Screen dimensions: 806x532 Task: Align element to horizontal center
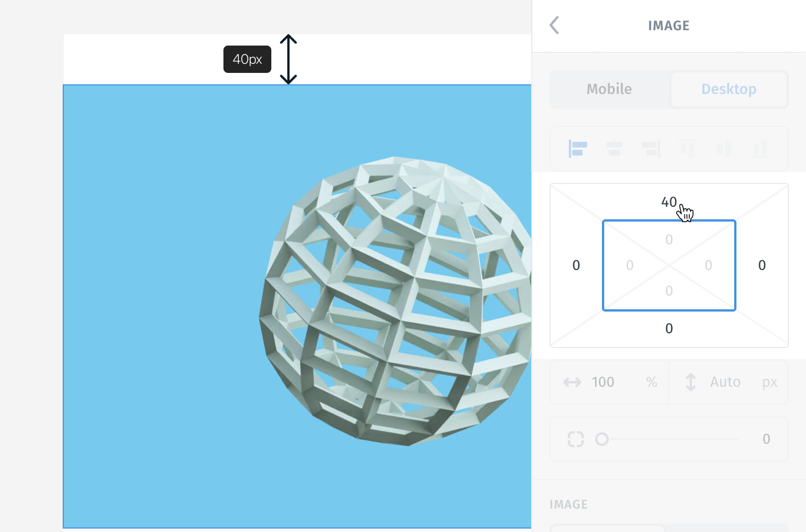[x=614, y=149]
